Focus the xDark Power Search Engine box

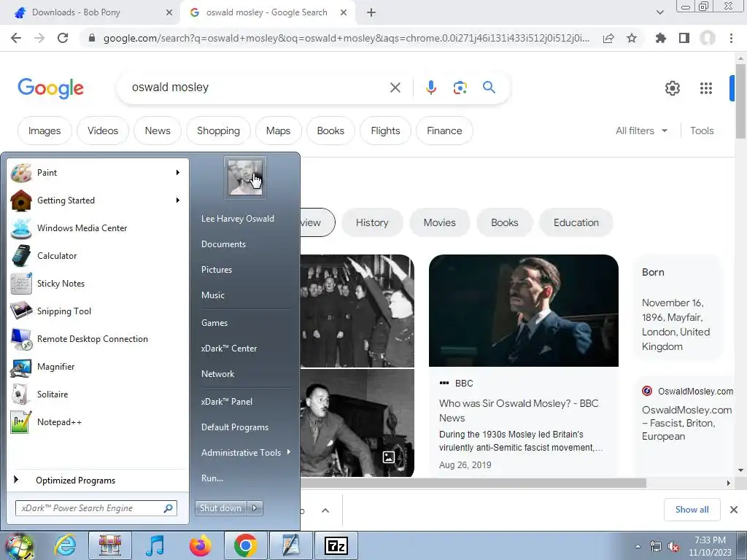(96, 508)
